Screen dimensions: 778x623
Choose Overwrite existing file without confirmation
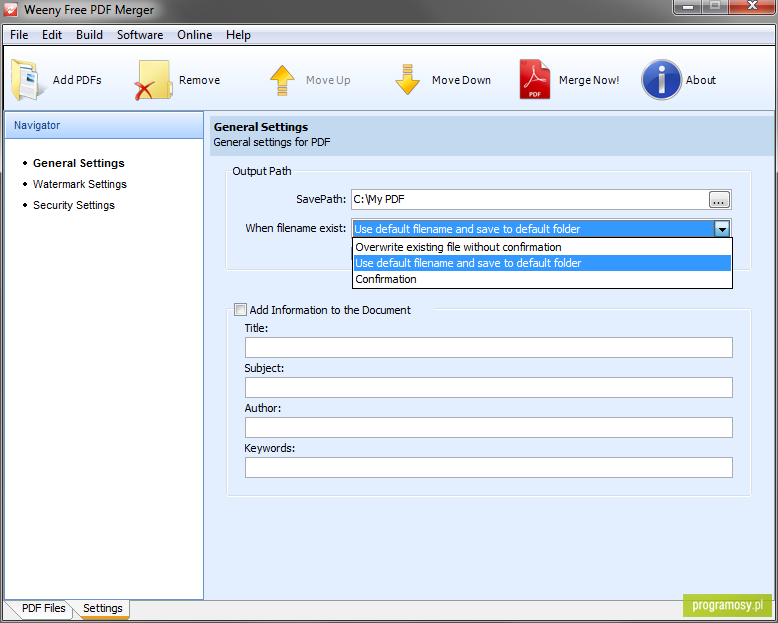[542, 247]
